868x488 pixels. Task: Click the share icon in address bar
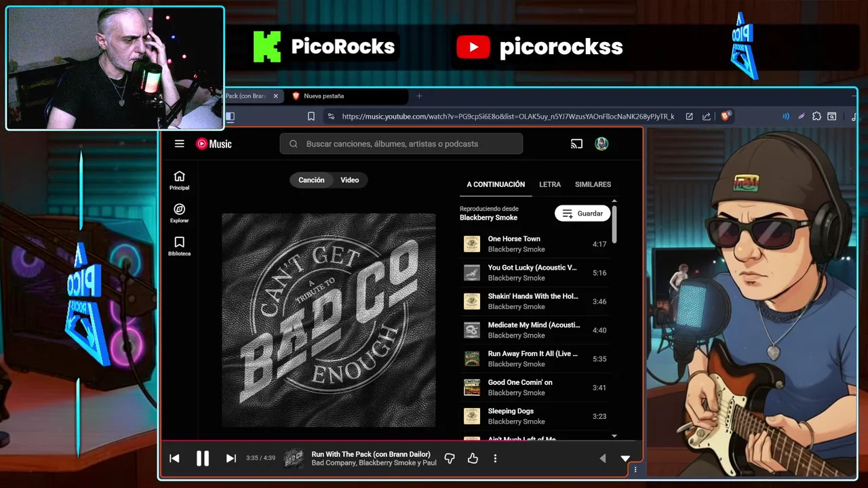[707, 117]
